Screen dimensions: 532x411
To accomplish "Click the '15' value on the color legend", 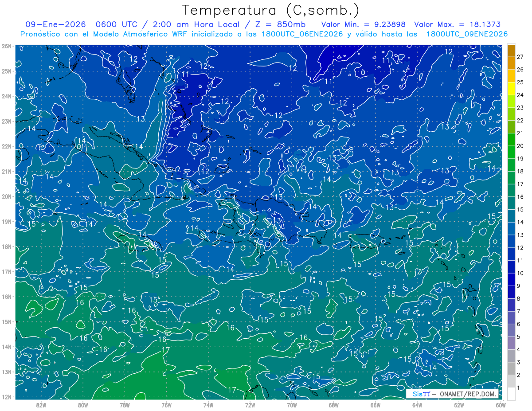I will 520,209.
